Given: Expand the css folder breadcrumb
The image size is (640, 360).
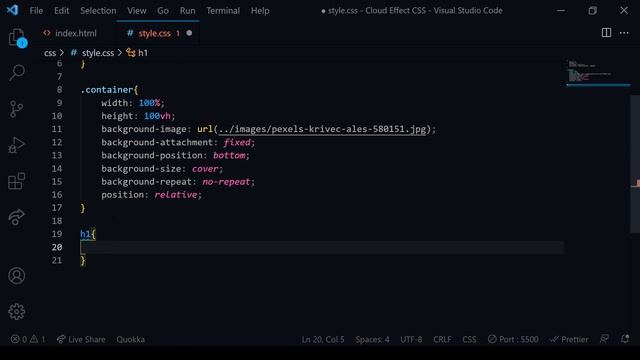Looking at the screenshot, I should click(50, 53).
